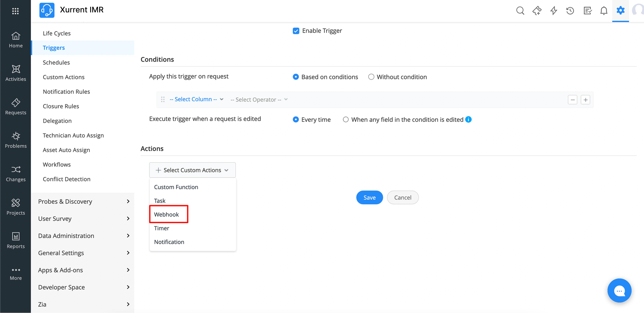Image resolution: width=644 pixels, height=313 pixels.
Task: Open Notification Rules in the sidebar
Action: [x=66, y=91]
